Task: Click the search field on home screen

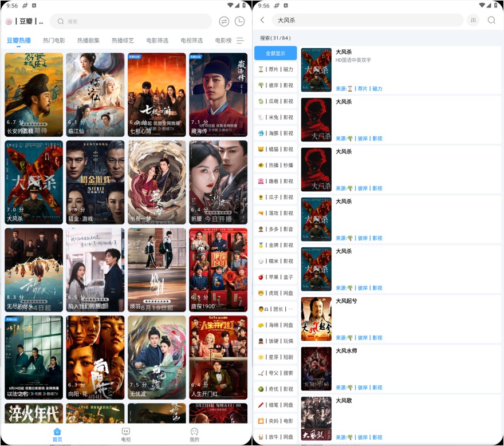Action: 131,22
